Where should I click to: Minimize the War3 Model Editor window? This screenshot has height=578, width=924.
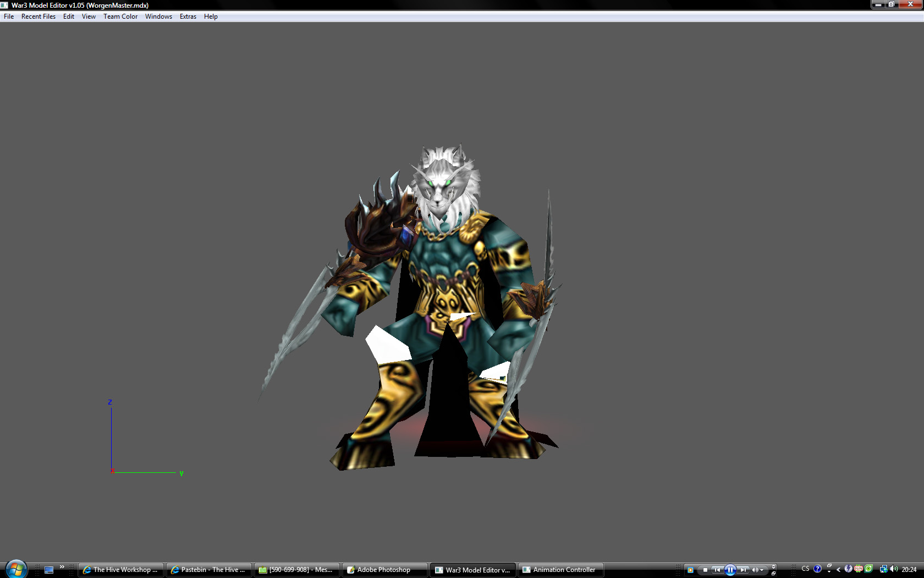(878, 4)
